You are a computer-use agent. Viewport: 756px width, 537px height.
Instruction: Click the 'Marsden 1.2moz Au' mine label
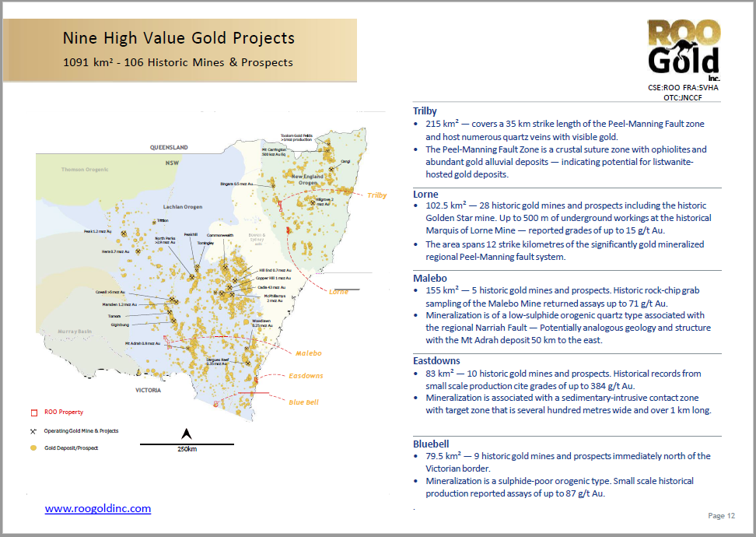[x=120, y=305]
